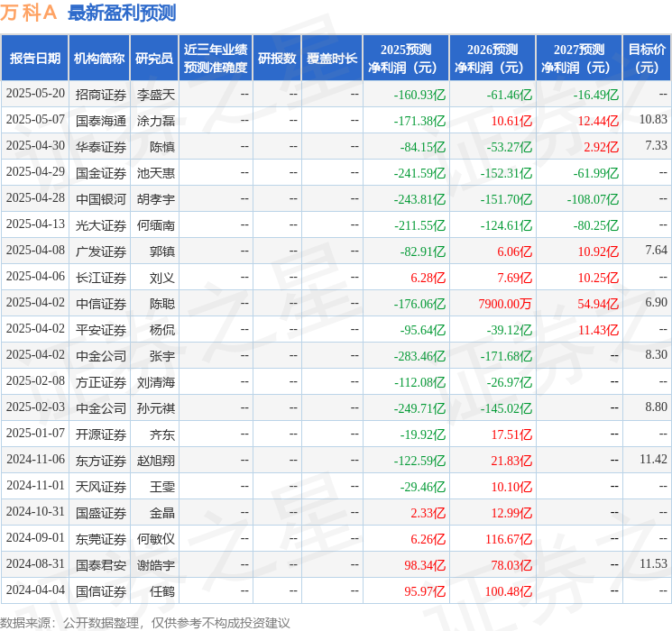This screenshot has height=631, width=672.
Task: Click the 万科A title at top
Action: click(x=29, y=13)
